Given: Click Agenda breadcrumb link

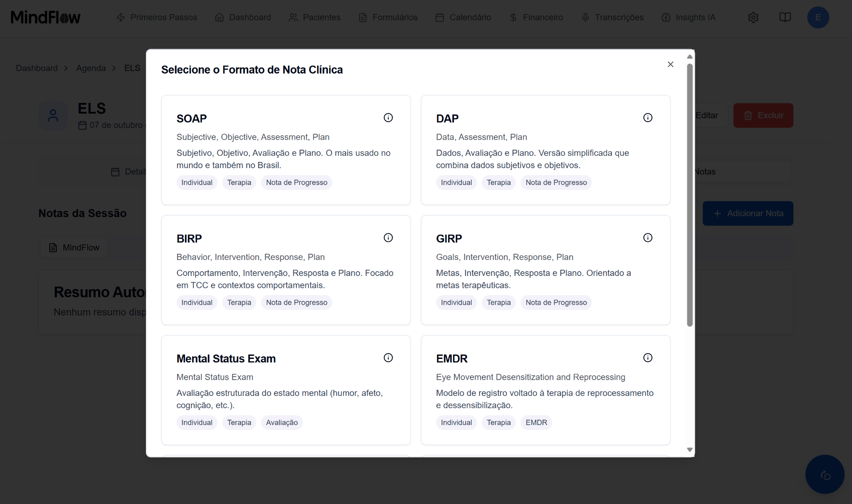Looking at the screenshot, I should coord(91,68).
